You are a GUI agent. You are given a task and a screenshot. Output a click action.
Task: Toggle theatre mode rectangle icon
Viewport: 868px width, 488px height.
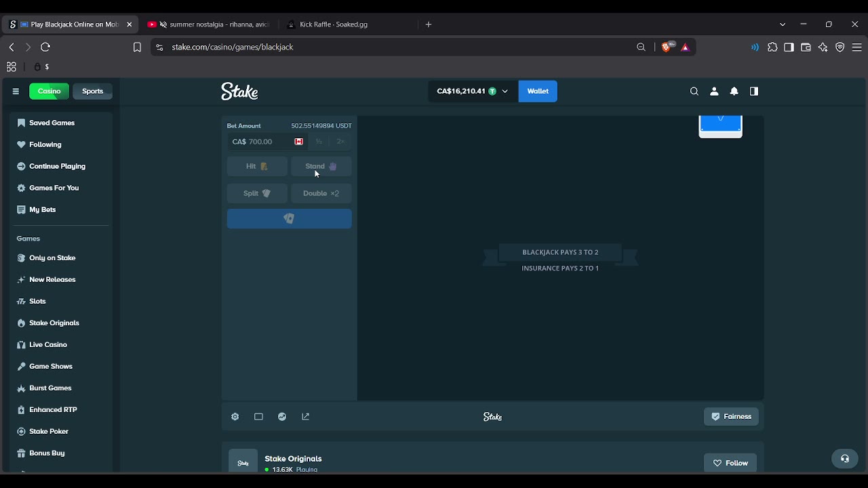pos(258,417)
